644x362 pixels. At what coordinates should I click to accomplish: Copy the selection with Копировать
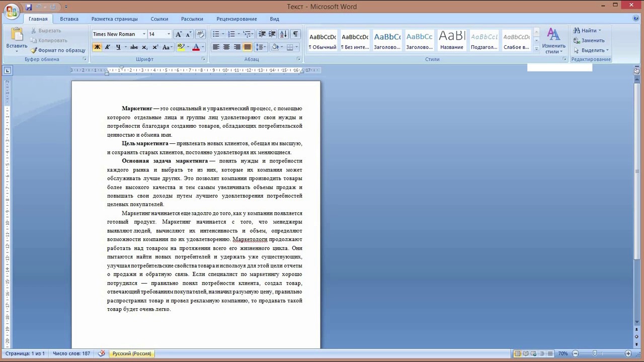[49, 40]
